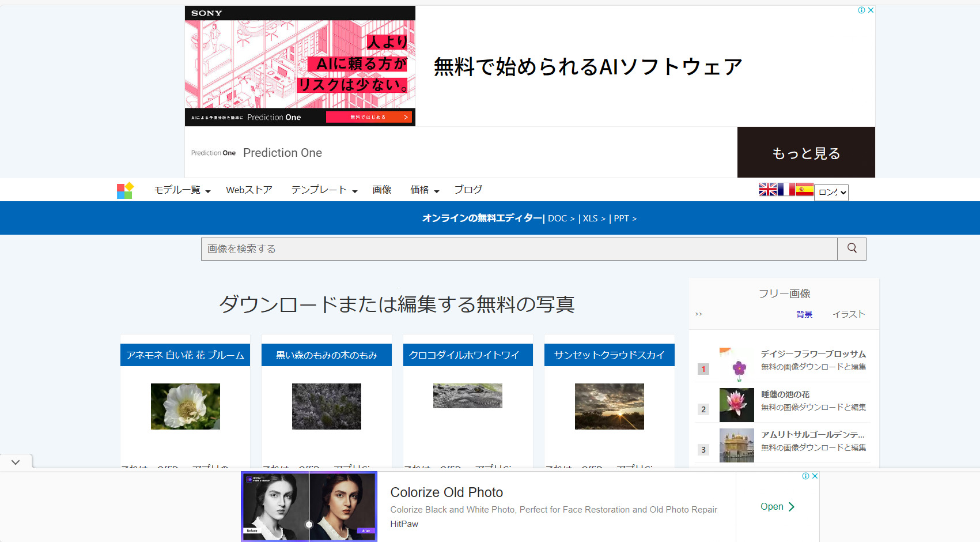
Task: Expand the モデル一覧 dropdown menu
Action: tap(182, 190)
